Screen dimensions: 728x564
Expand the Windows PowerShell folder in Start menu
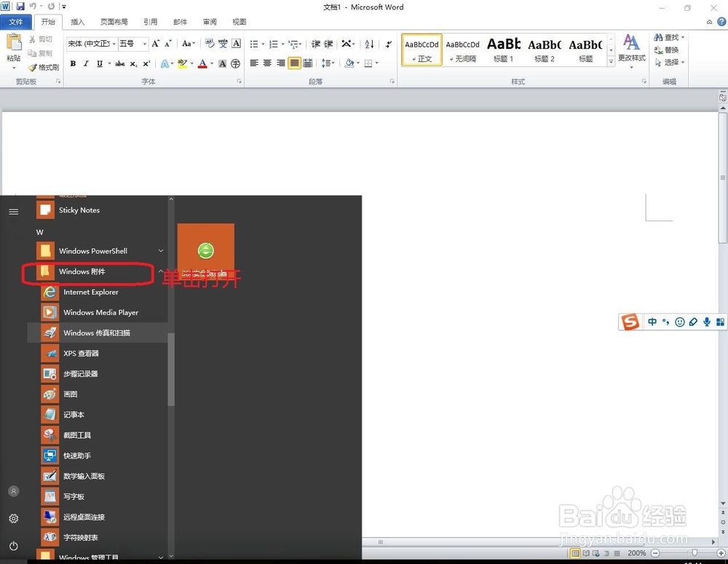[x=160, y=250]
